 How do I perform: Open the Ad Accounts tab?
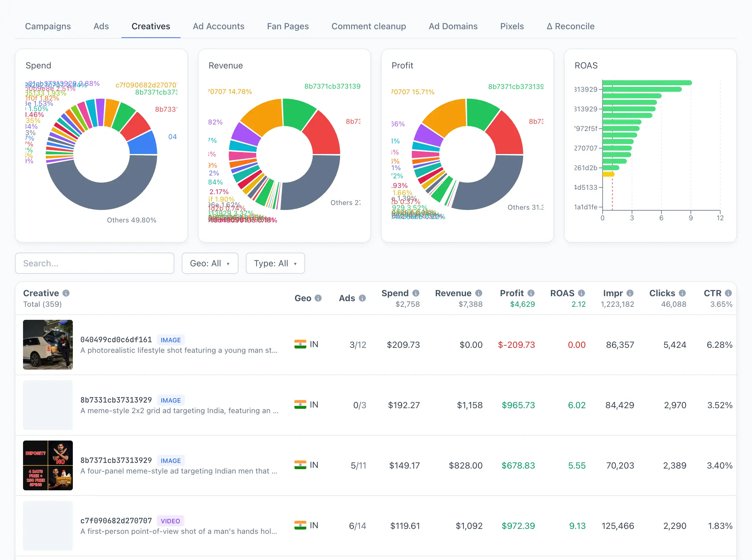click(219, 26)
